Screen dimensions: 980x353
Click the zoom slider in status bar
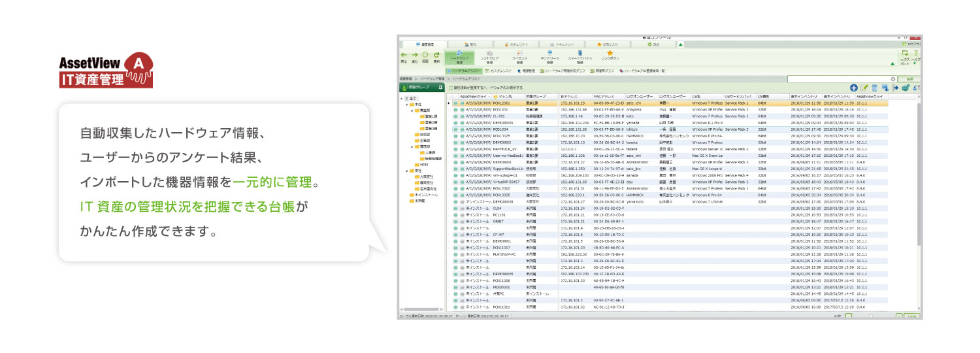click(870, 316)
